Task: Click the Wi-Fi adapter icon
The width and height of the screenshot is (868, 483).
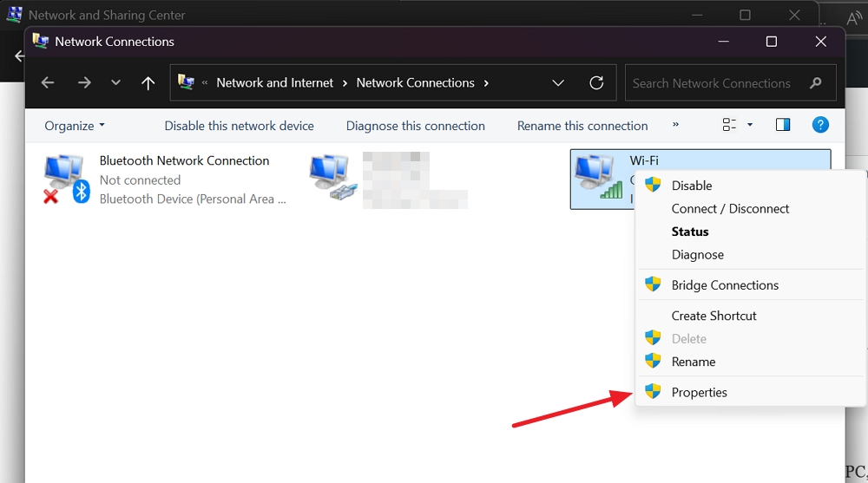Action: pos(598,178)
